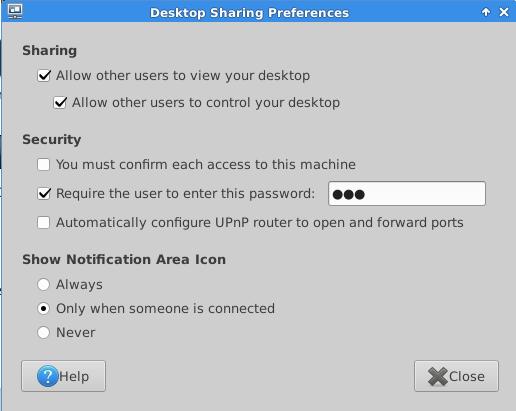Click the desktop sharing window menu icon
Viewport: 516px width, 411px height.
click(15, 11)
